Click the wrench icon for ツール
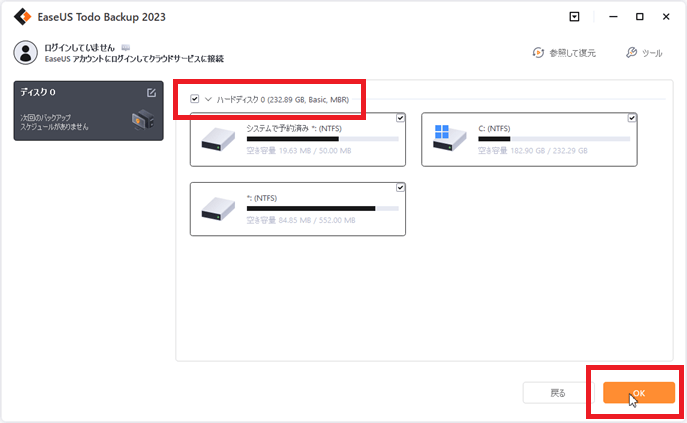The height and width of the screenshot is (423, 687). (630, 53)
